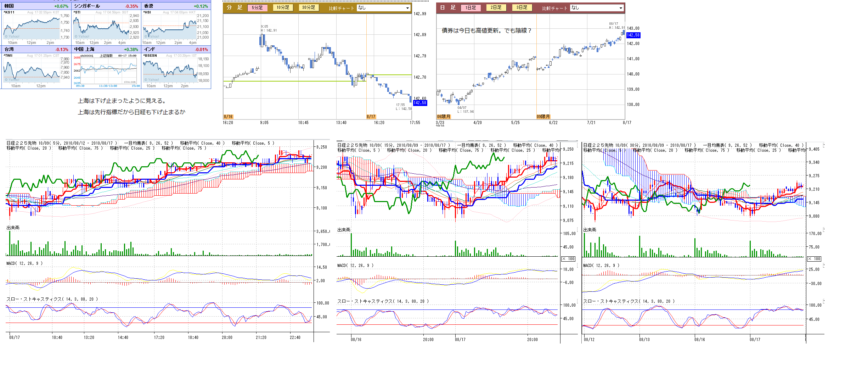Click the 韓国 market header link
The height and width of the screenshot is (368, 868).
point(9,6)
